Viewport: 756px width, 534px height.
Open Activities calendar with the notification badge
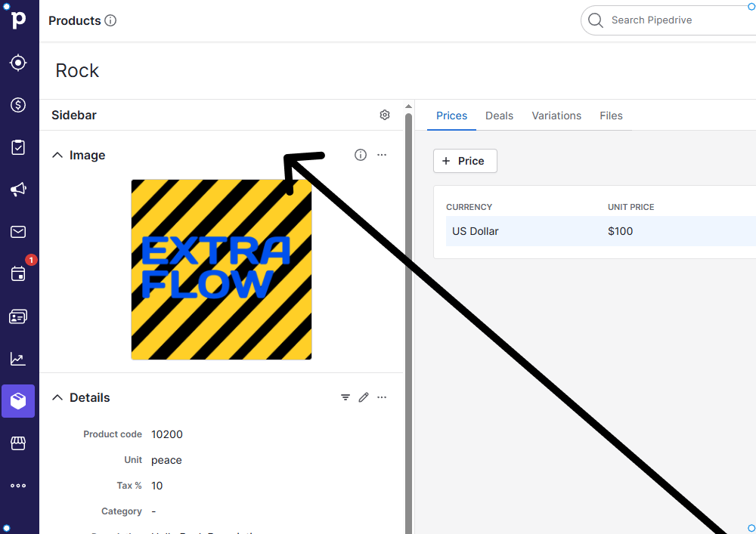pos(19,273)
